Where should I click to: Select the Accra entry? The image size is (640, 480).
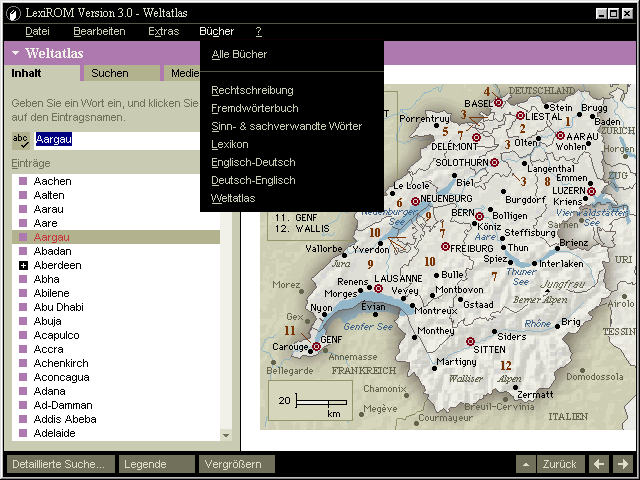click(x=49, y=349)
